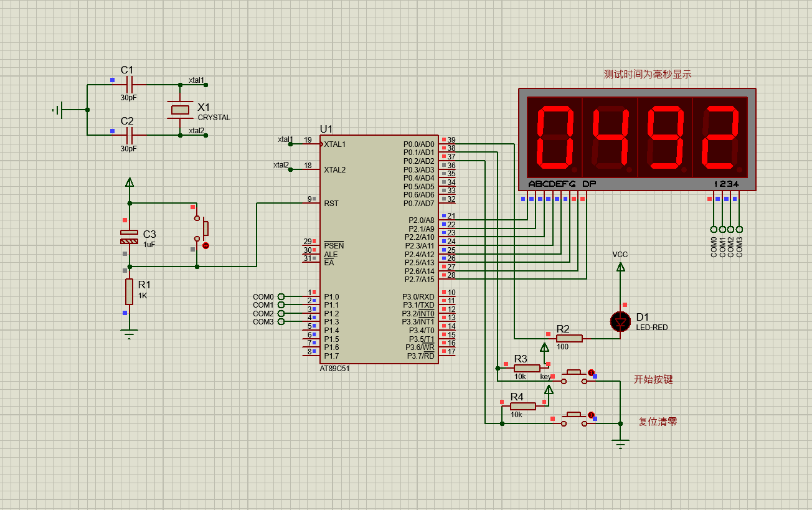Toggle red actuator of 复位清零 switch
The image size is (812, 510).
pyautogui.click(x=591, y=415)
